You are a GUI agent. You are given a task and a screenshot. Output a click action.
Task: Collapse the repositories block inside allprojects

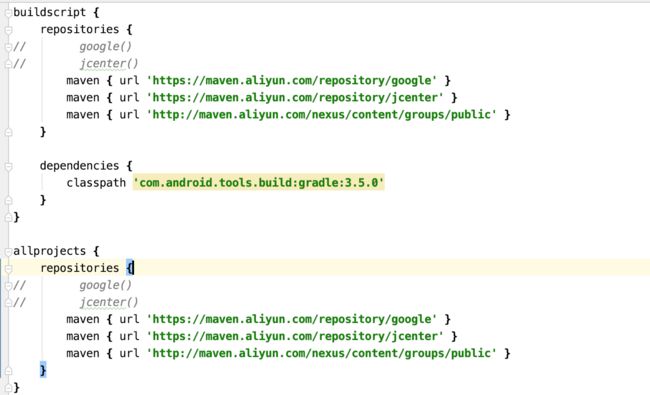8,269
